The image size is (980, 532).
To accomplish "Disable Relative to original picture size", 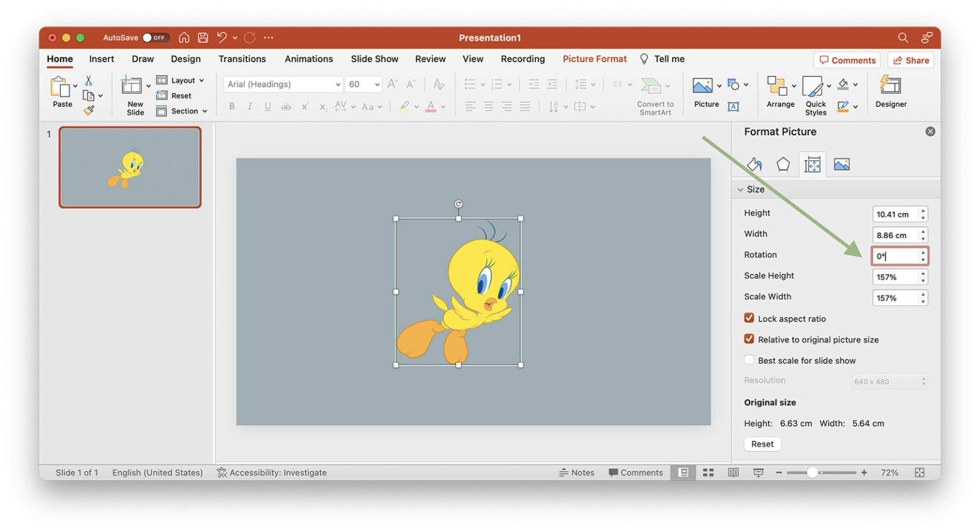I will click(749, 339).
